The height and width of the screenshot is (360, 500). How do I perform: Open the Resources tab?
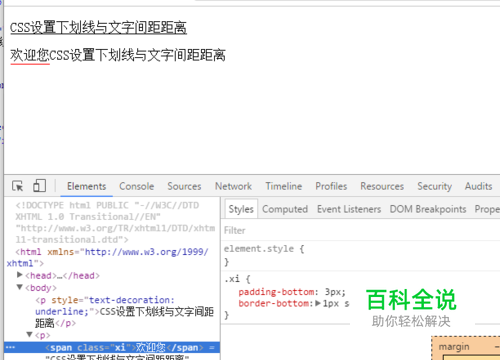pyautogui.click(x=382, y=186)
